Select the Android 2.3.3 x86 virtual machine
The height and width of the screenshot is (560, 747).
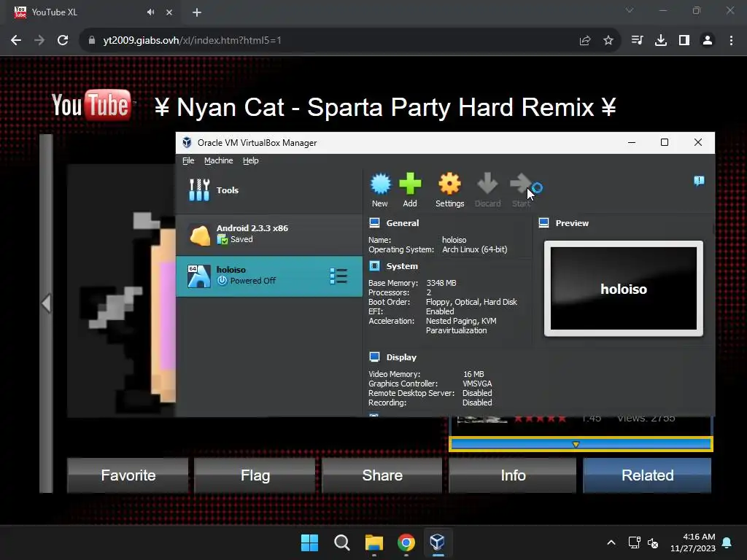click(x=268, y=234)
